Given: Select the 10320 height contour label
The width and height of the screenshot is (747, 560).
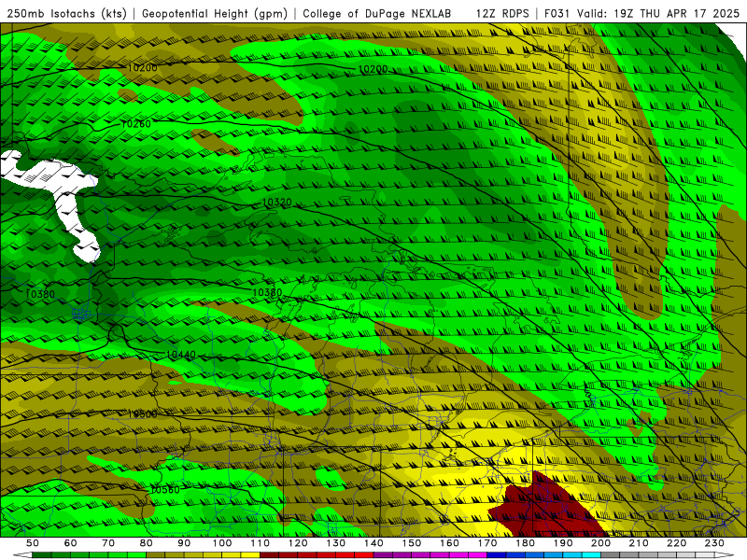Looking at the screenshot, I should pyautogui.click(x=276, y=203).
